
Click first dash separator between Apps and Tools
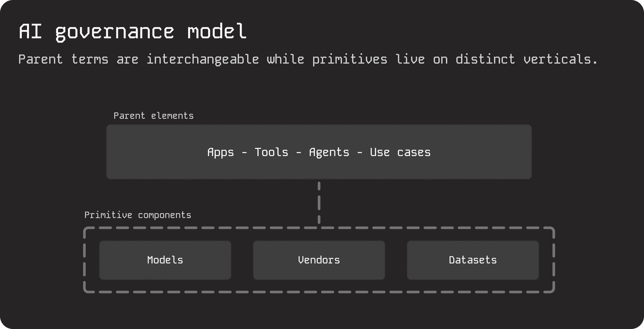[x=244, y=153]
